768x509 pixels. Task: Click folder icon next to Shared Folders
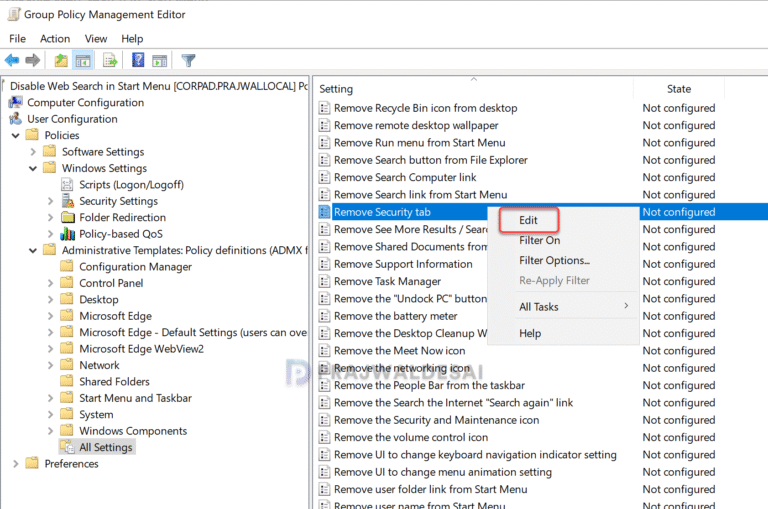pos(67,381)
